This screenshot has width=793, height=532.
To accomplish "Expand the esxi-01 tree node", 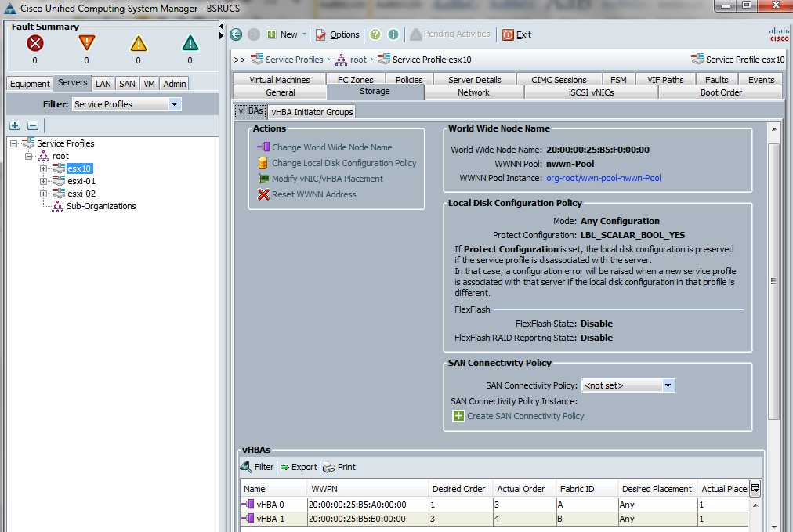I will click(x=44, y=181).
